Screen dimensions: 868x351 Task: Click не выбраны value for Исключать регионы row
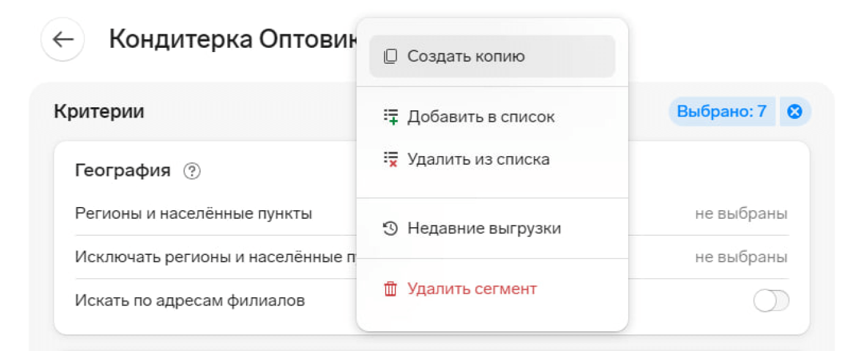click(x=741, y=257)
